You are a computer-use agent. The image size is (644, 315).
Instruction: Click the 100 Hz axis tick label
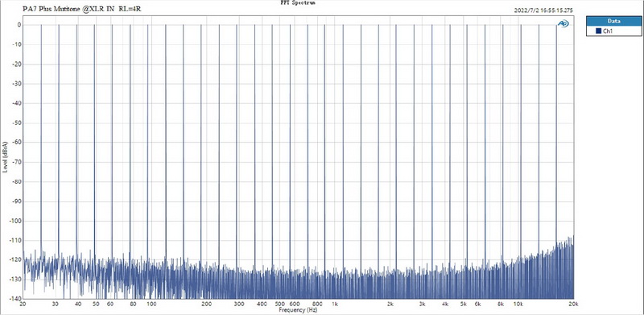pos(151,305)
